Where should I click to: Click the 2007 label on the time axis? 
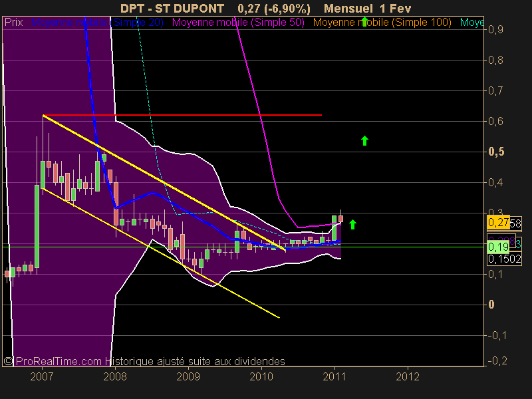[42, 376]
